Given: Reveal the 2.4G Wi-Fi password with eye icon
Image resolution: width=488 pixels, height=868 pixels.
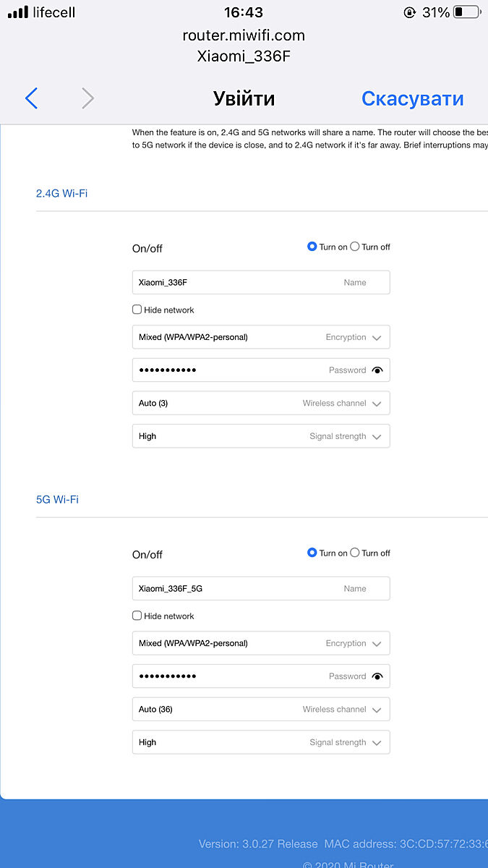Looking at the screenshot, I should point(377,370).
